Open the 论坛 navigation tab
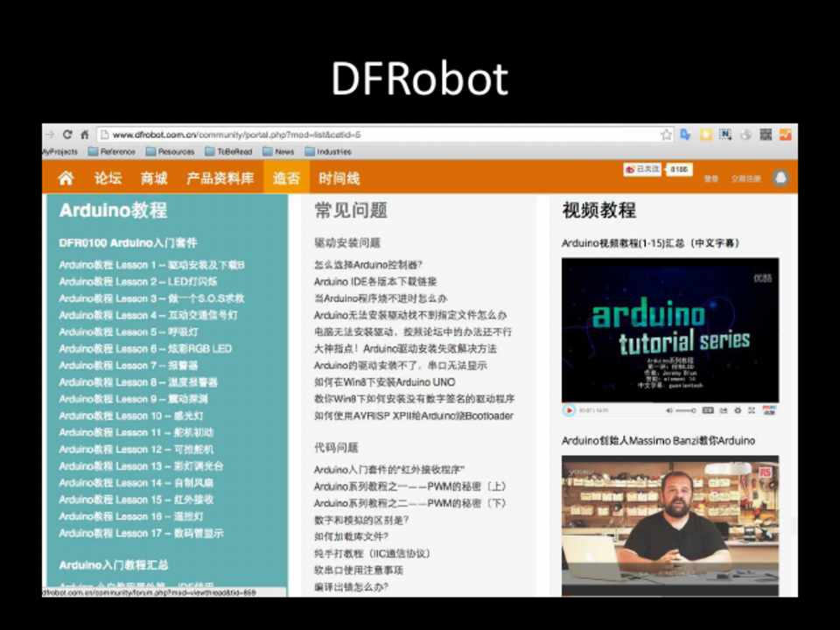 108,178
